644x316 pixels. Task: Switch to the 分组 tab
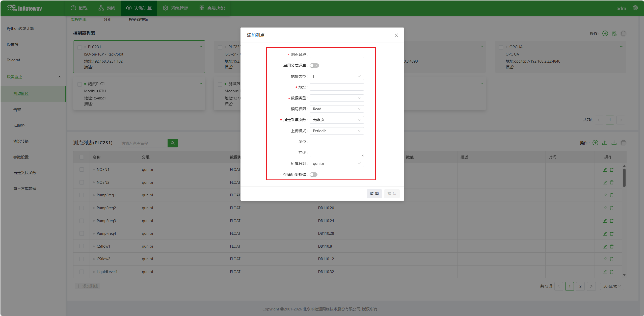tap(108, 19)
